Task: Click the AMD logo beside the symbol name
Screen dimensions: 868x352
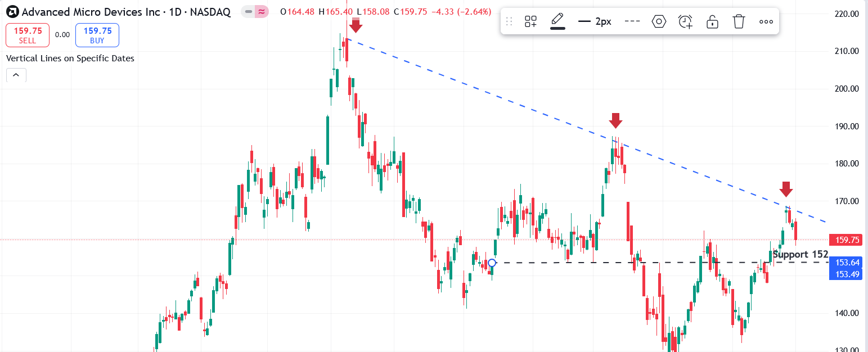Action: pos(12,11)
